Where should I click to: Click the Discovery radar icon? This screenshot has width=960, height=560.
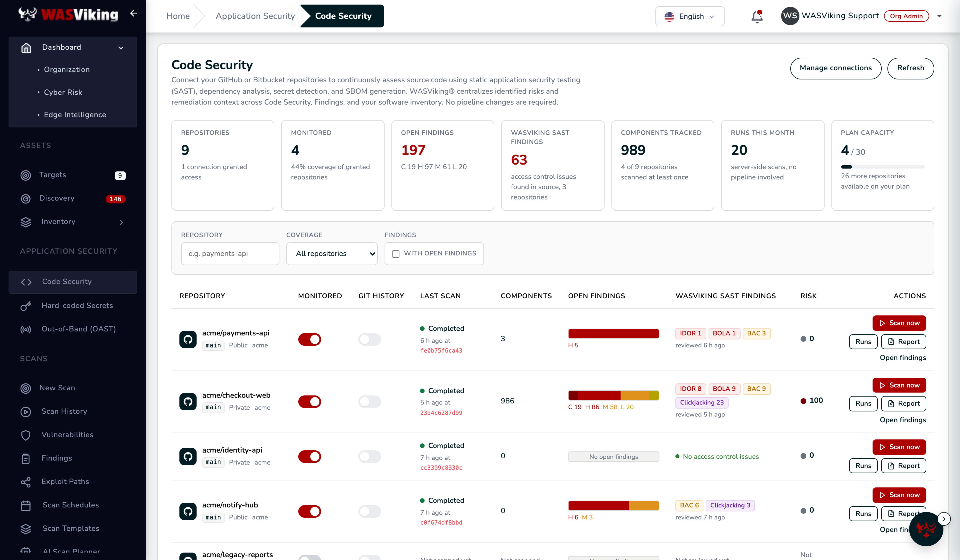tap(25, 199)
